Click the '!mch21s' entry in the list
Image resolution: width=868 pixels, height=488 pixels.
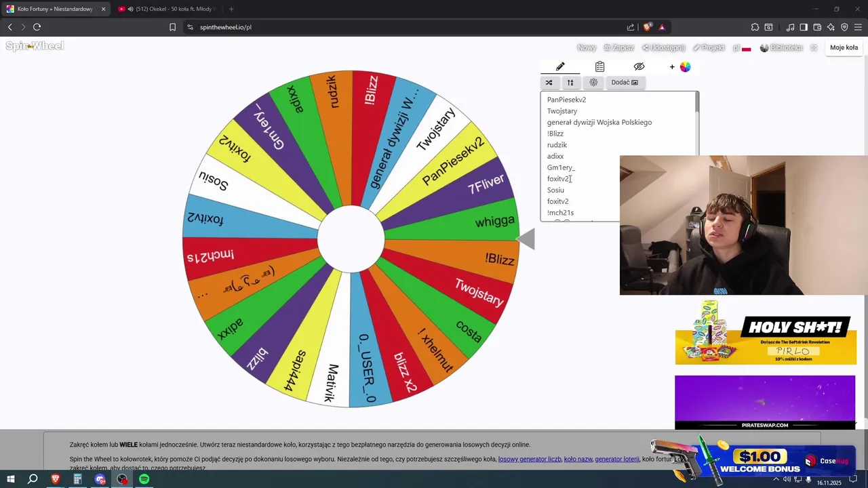point(560,213)
